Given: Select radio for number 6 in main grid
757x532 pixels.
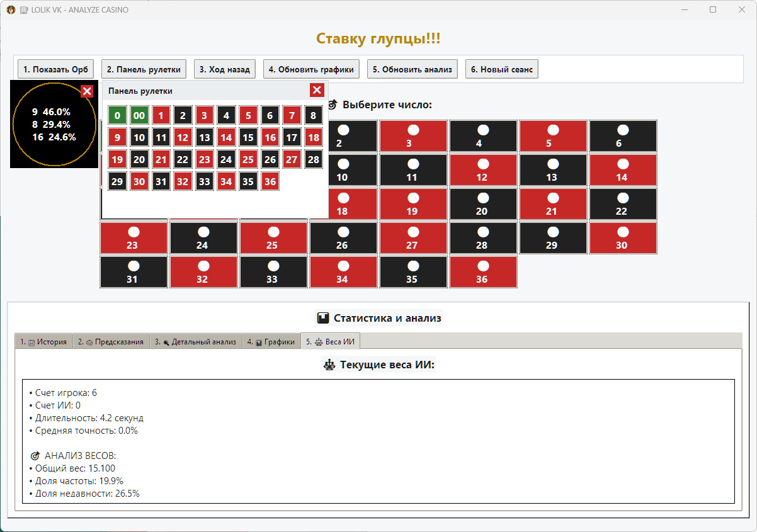Looking at the screenshot, I should click(623, 130).
